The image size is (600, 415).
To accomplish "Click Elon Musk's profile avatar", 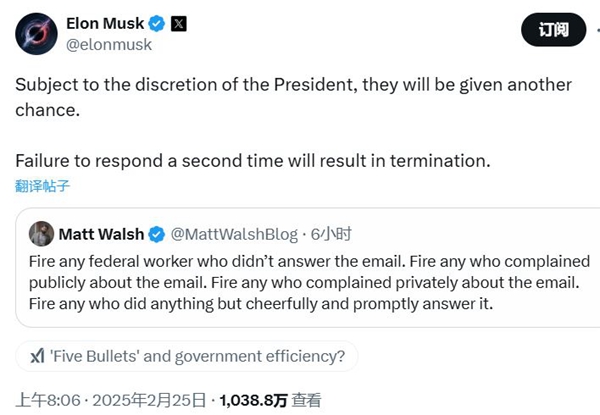I will pos(35,34).
